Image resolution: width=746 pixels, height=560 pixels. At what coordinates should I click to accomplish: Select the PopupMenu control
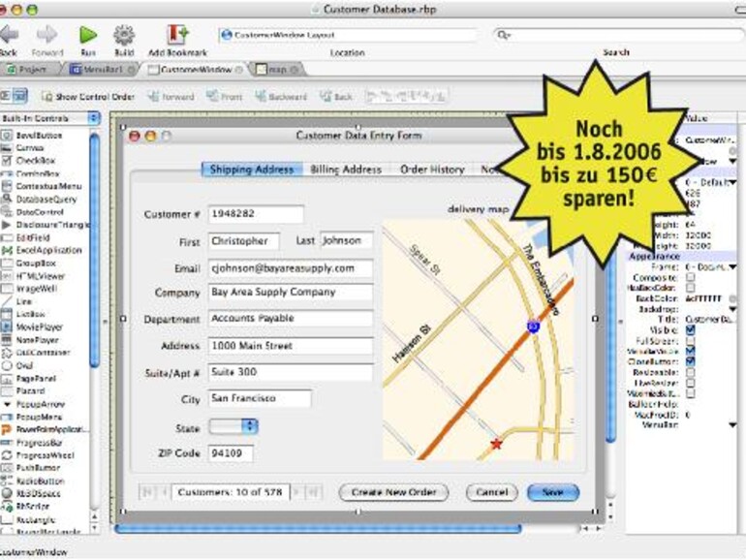click(x=39, y=417)
